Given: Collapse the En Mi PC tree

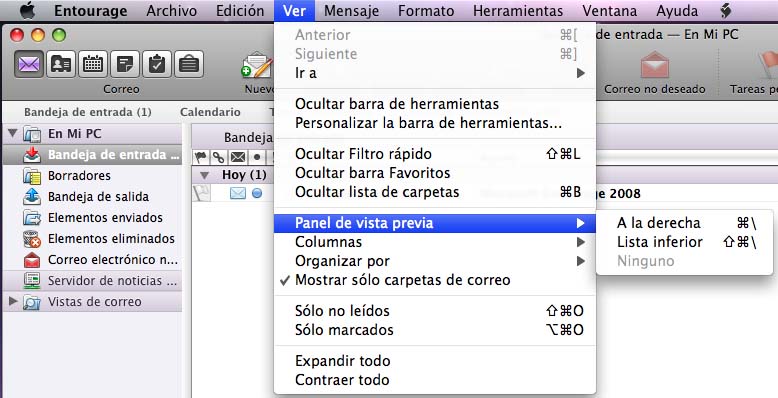Looking at the screenshot, I should tap(13, 133).
